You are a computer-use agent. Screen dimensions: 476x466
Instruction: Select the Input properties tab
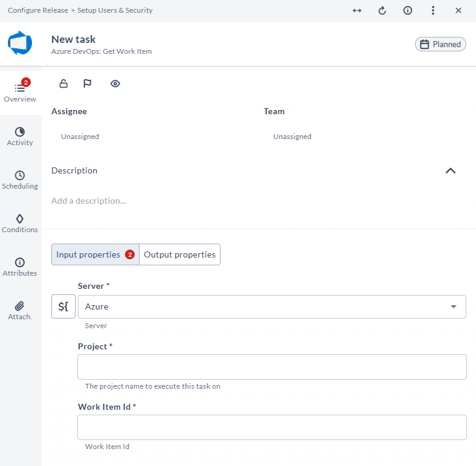95,254
